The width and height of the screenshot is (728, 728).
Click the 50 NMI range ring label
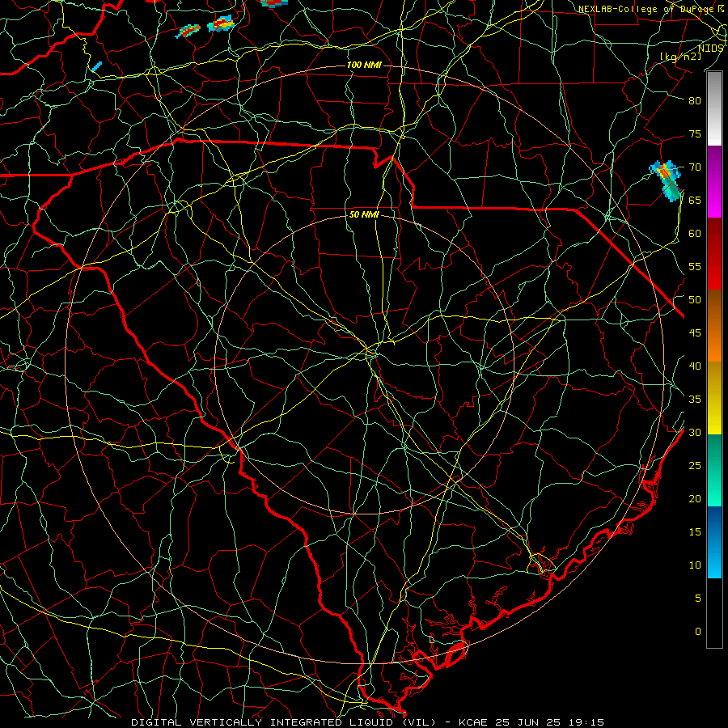(x=364, y=214)
